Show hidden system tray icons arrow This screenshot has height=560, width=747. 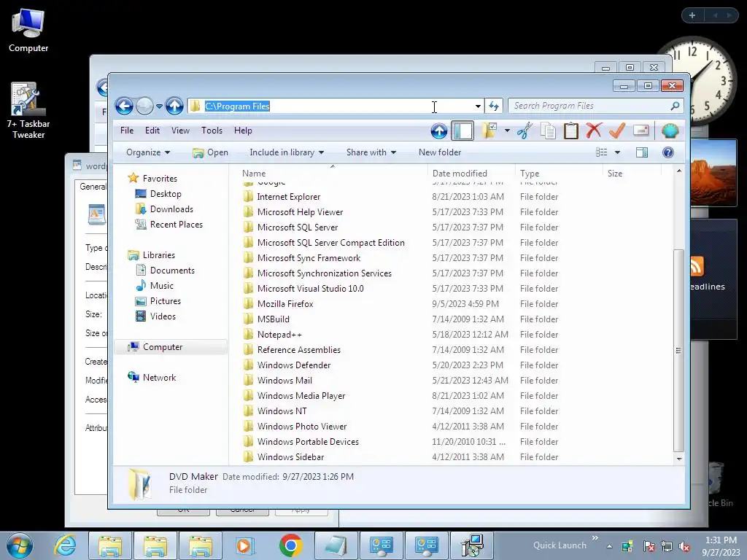click(x=609, y=546)
